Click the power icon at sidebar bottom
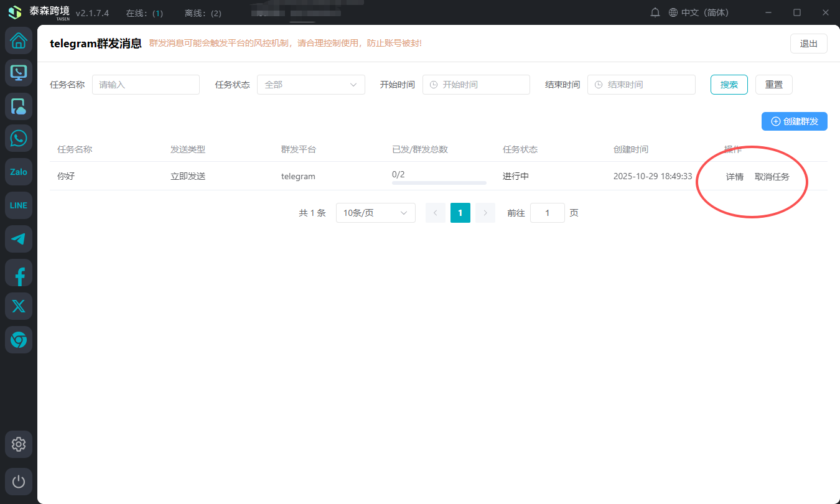This screenshot has width=840, height=504. [19, 482]
